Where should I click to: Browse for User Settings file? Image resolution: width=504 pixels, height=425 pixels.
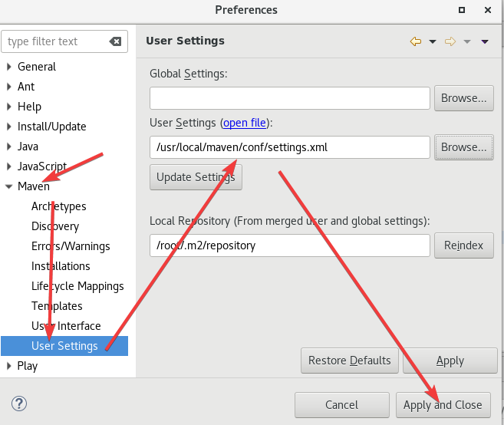coord(464,147)
